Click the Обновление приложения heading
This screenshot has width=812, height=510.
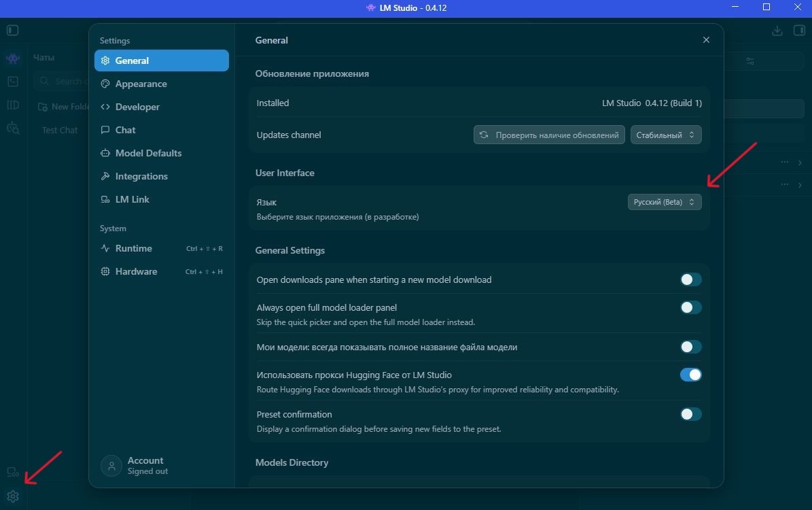[x=312, y=73]
